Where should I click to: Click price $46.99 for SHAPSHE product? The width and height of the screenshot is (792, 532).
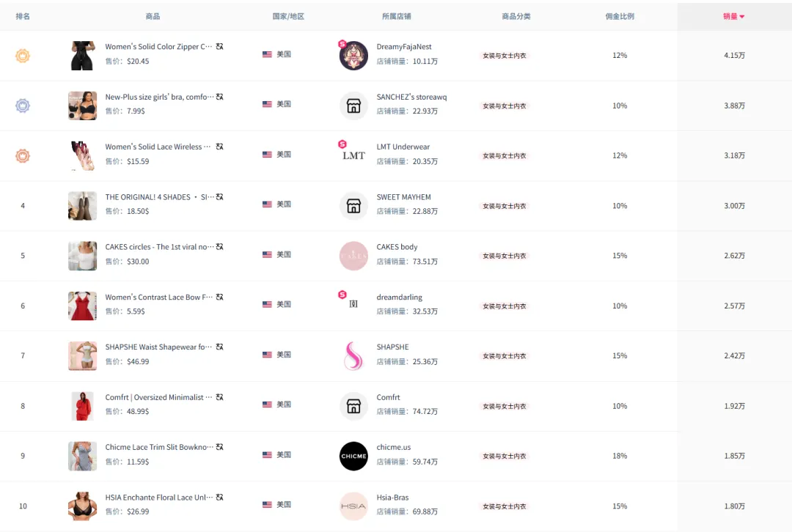click(138, 361)
